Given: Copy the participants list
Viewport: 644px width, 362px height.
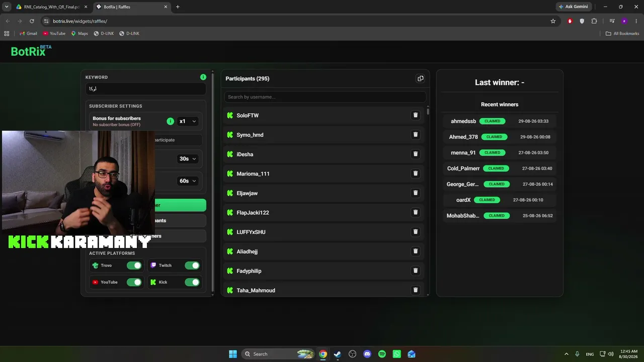Looking at the screenshot, I should (421, 78).
